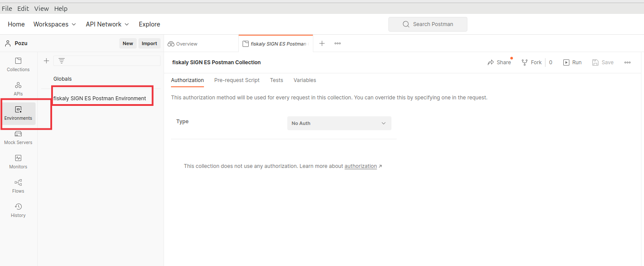Switch to the Pre-request Script tab

[x=237, y=80]
